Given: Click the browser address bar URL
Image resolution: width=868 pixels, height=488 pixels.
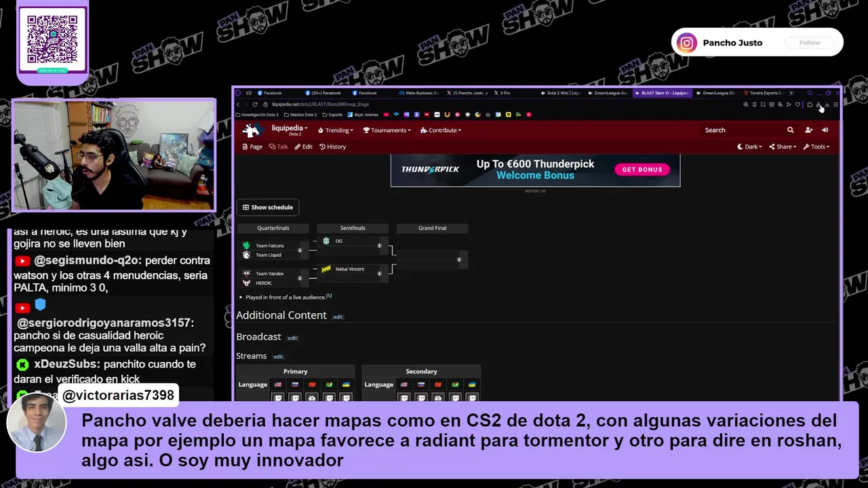Looking at the screenshot, I should tap(320, 104).
